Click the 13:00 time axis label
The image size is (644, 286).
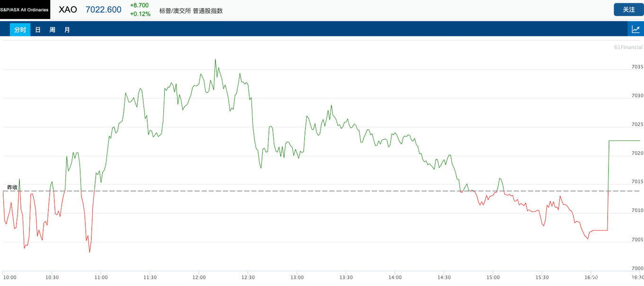(297, 277)
